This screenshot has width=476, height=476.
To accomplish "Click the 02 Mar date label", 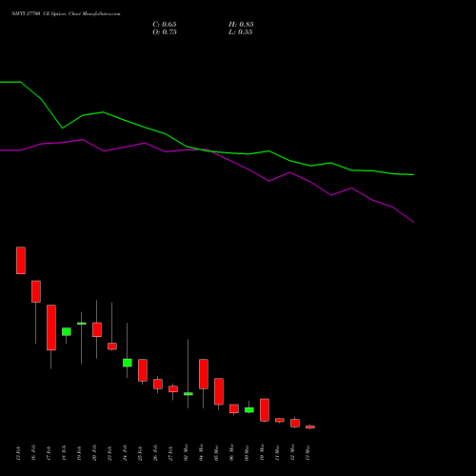I will click(186, 452).
